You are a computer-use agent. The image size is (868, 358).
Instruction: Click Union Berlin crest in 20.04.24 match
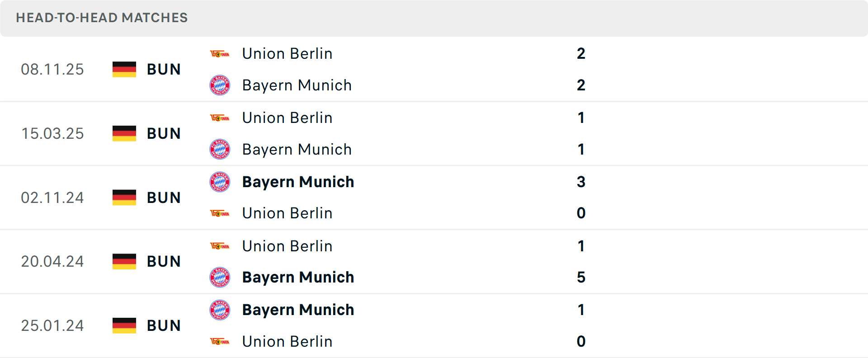[x=220, y=246]
